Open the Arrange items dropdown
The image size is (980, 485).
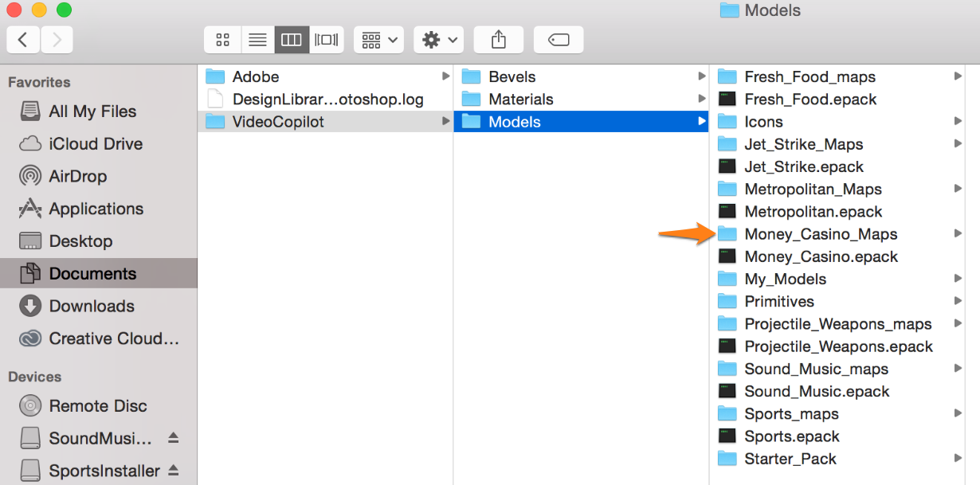378,40
